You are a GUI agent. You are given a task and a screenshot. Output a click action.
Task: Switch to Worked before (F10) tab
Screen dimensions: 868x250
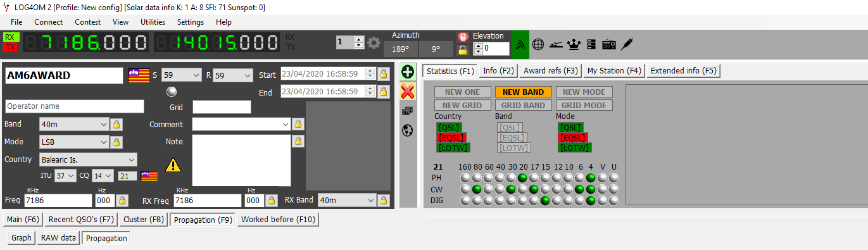point(278,220)
